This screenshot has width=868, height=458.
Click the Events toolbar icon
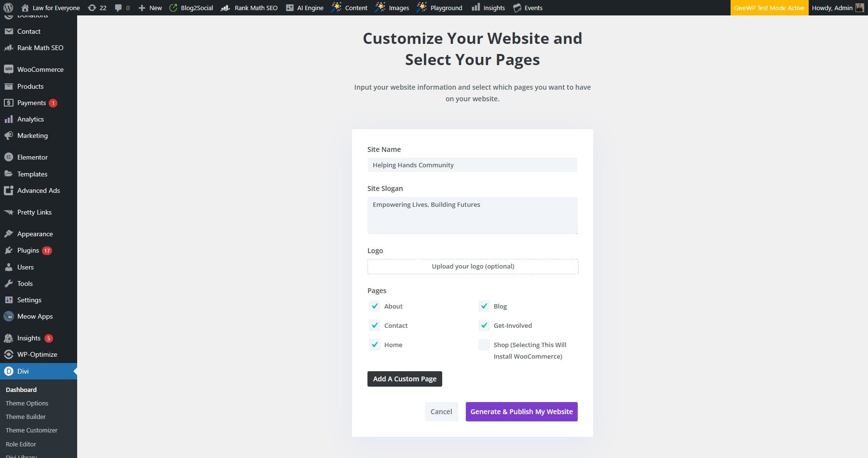coord(528,8)
